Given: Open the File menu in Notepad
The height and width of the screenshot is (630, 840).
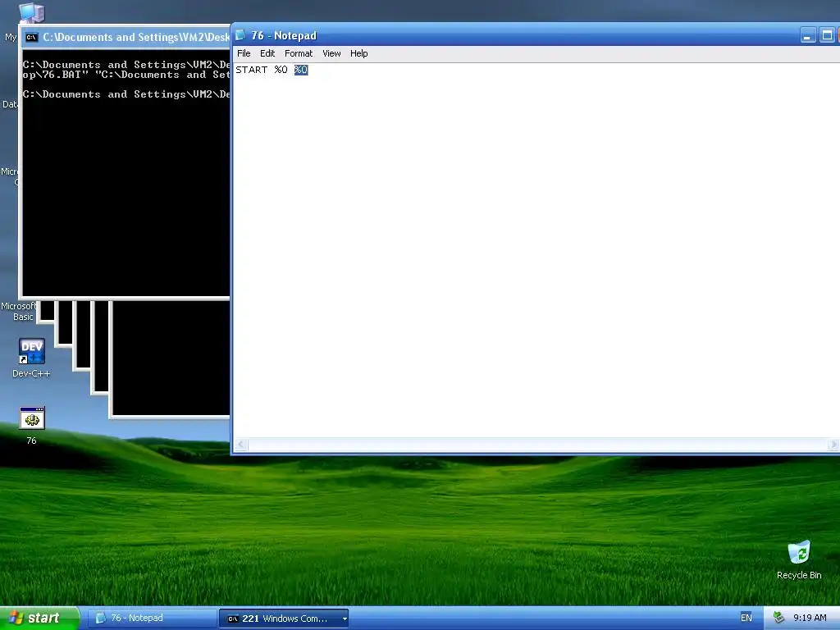Looking at the screenshot, I should pyautogui.click(x=244, y=53).
